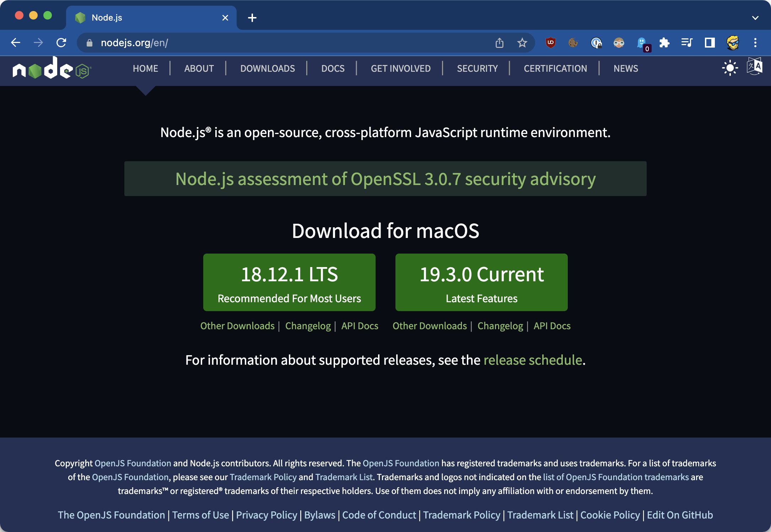The height and width of the screenshot is (532, 771).
Task: Click the share page icon in address bar
Action: [x=499, y=43]
